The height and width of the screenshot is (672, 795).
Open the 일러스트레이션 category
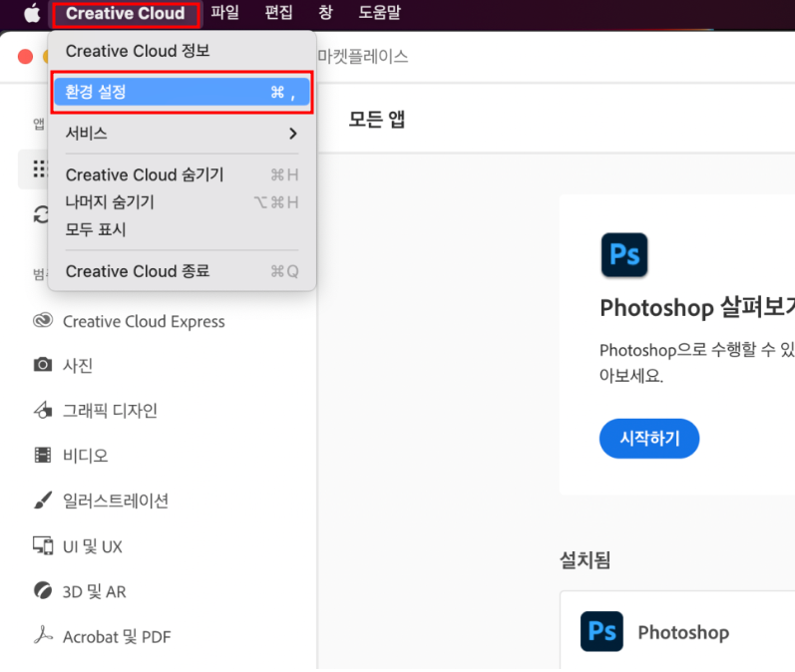[116, 501]
